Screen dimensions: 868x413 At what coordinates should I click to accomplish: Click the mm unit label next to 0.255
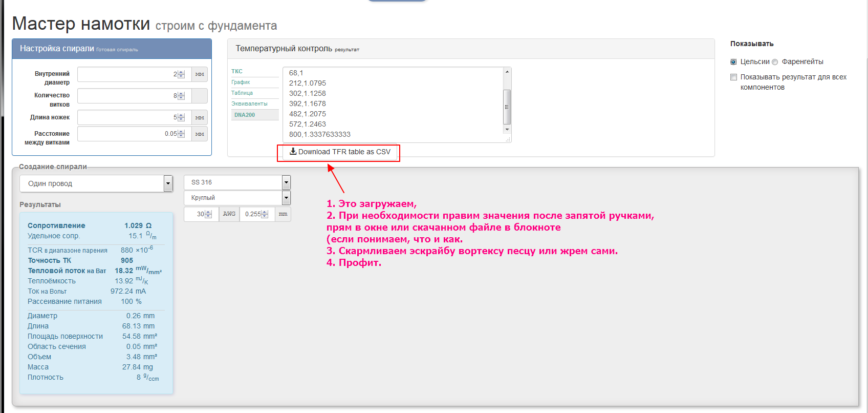coord(283,214)
